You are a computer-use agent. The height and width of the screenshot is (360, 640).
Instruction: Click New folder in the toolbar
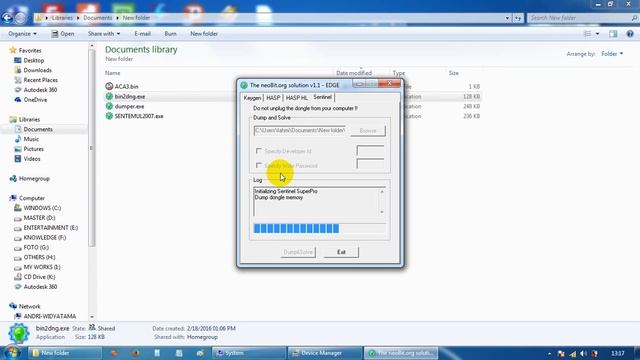204,34
